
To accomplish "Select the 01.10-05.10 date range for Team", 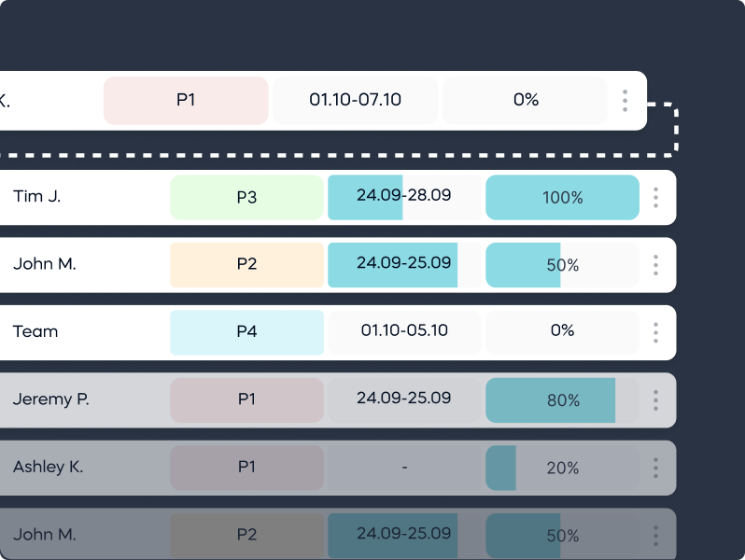I will tap(404, 330).
